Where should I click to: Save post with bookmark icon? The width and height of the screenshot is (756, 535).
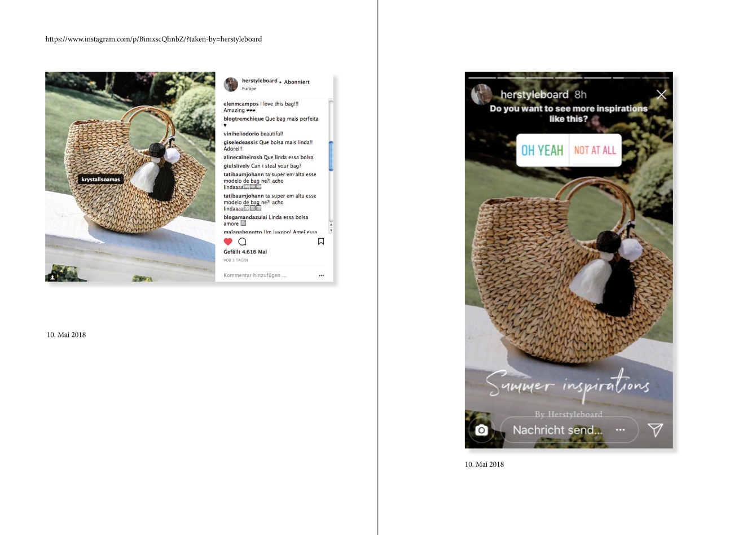321,242
